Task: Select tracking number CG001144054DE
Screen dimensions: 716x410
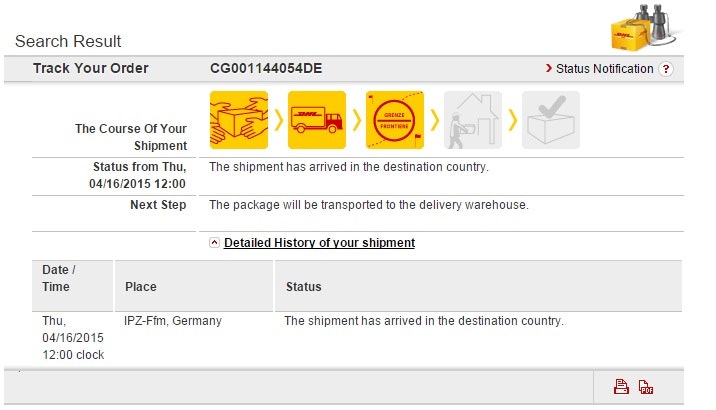Action: (266, 68)
